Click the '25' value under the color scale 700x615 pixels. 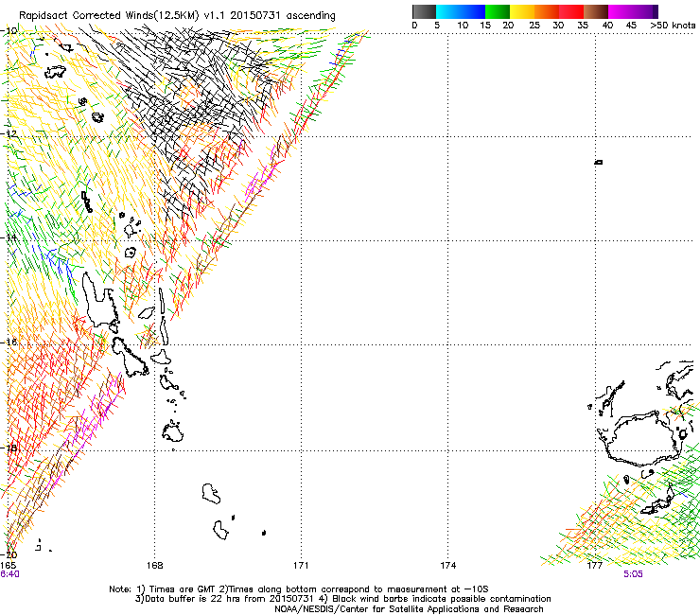534,26
